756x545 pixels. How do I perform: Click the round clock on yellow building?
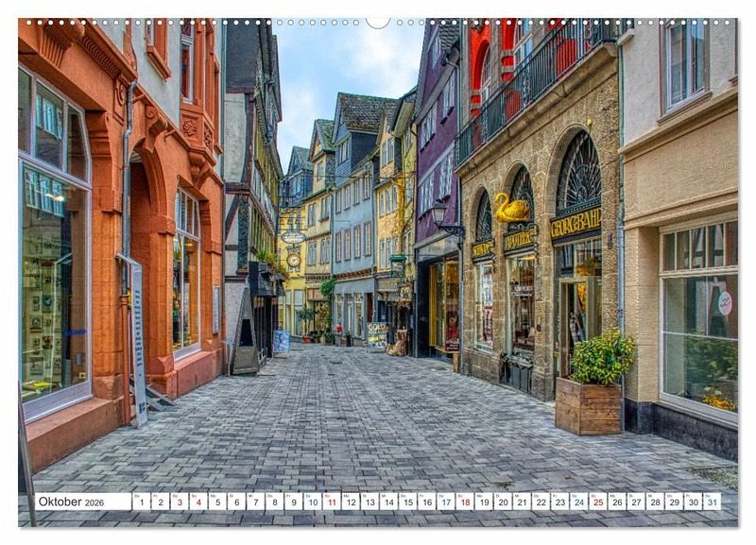(x=294, y=259)
